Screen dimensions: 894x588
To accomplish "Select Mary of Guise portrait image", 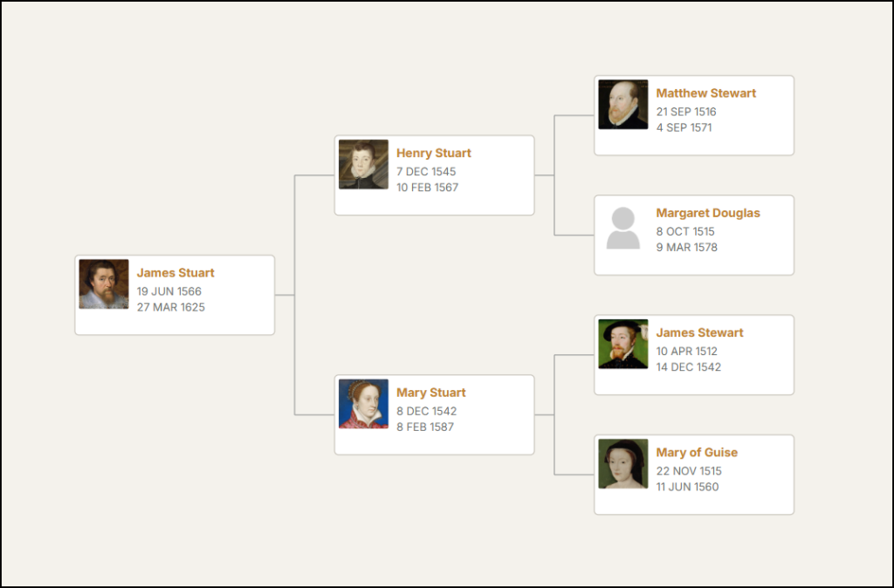I will pyautogui.click(x=623, y=464).
